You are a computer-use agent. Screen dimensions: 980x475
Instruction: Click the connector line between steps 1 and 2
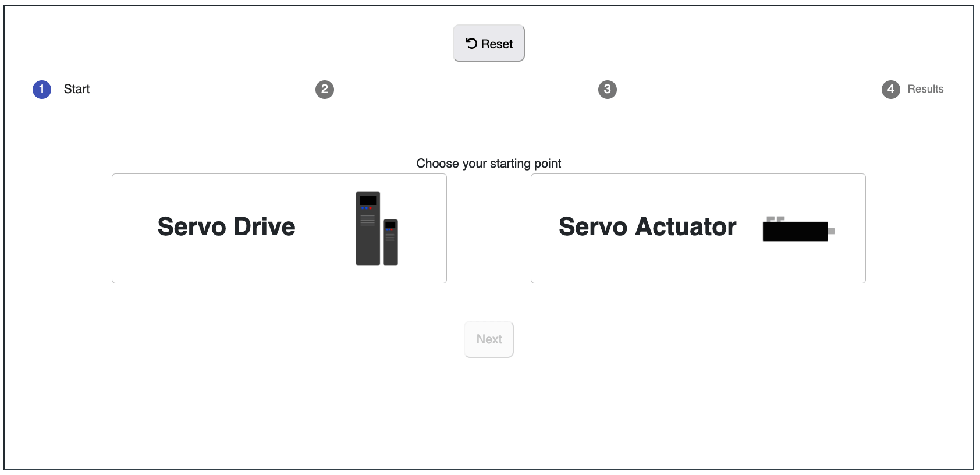click(205, 90)
